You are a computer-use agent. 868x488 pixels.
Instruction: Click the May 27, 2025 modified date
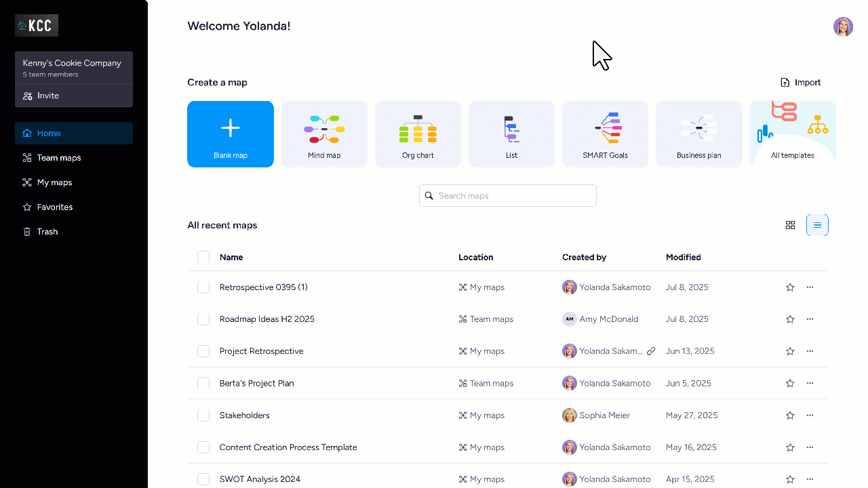click(x=692, y=415)
